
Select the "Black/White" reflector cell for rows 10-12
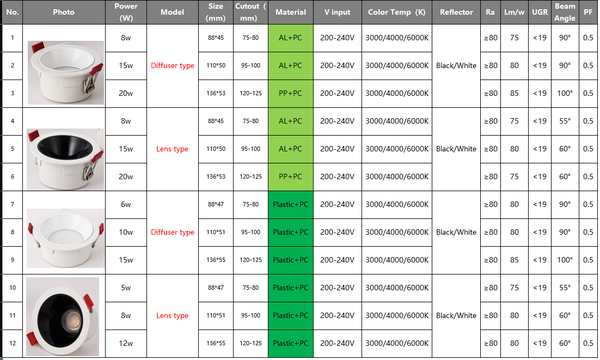click(456, 316)
